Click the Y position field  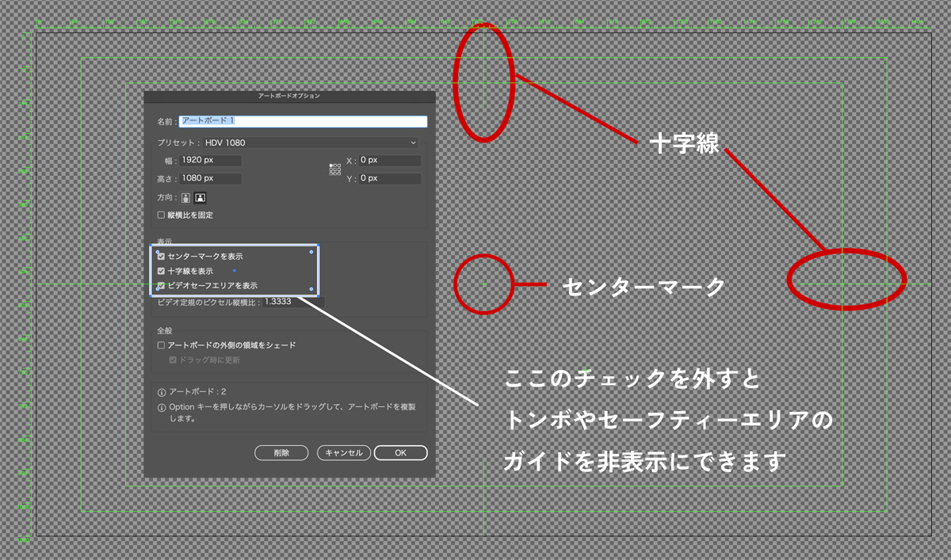pos(389,179)
